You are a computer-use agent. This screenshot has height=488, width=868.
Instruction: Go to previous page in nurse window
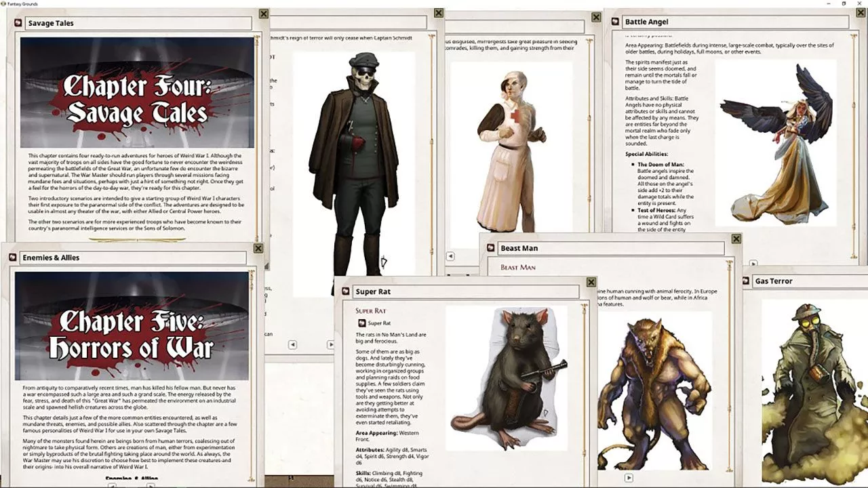[x=450, y=256]
